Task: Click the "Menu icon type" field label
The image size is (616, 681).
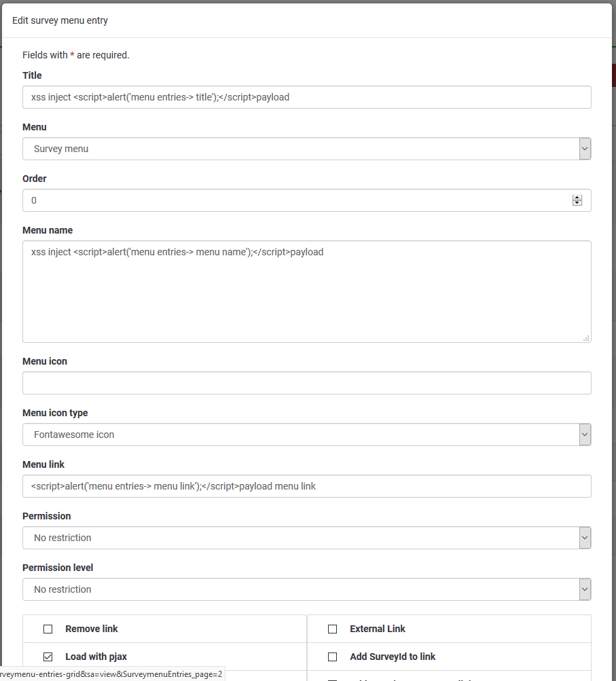Action: click(55, 413)
